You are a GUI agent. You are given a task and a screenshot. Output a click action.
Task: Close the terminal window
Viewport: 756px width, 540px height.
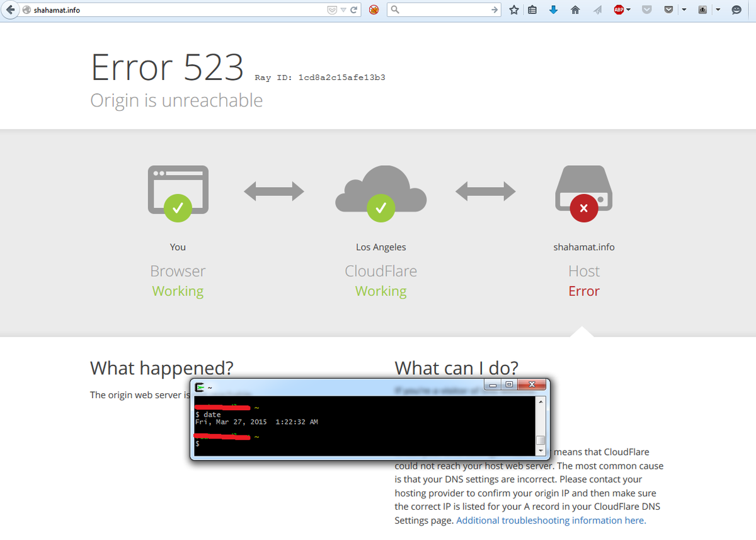532,384
